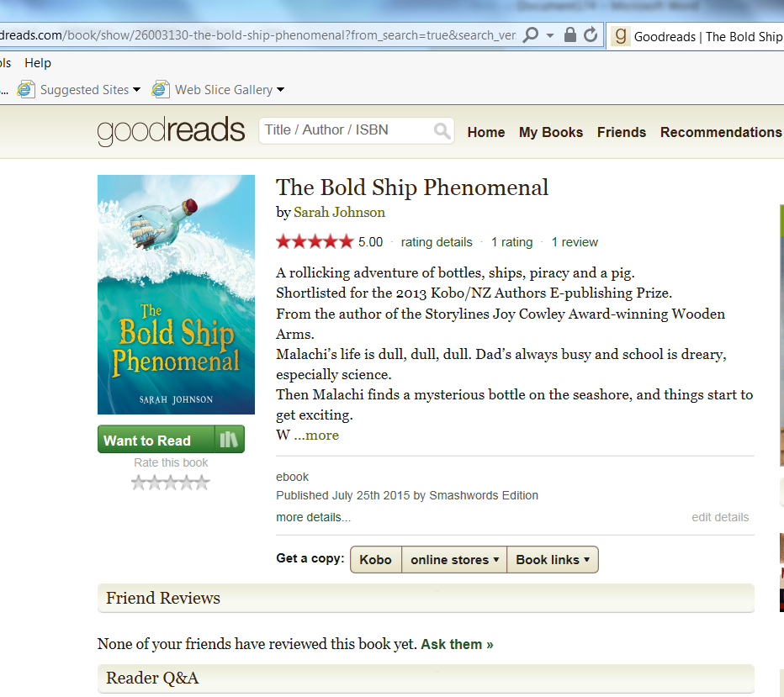Rate the book with the fifth gray star
This screenshot has width=784, height=697.
tap(203, 483)
